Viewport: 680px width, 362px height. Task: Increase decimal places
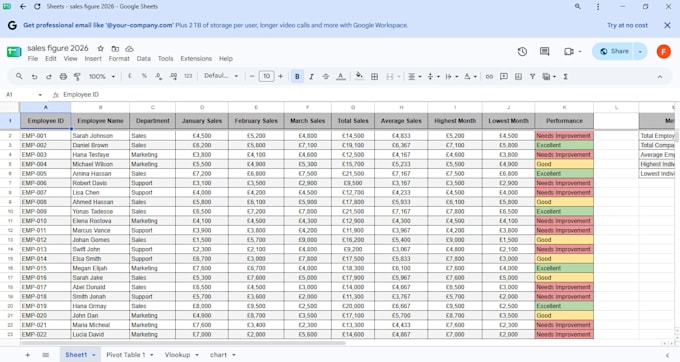[x=173, y=76]
